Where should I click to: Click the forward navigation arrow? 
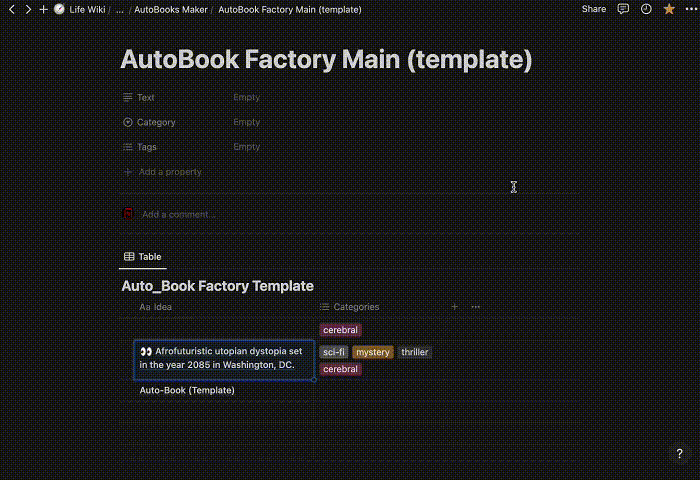28,9
